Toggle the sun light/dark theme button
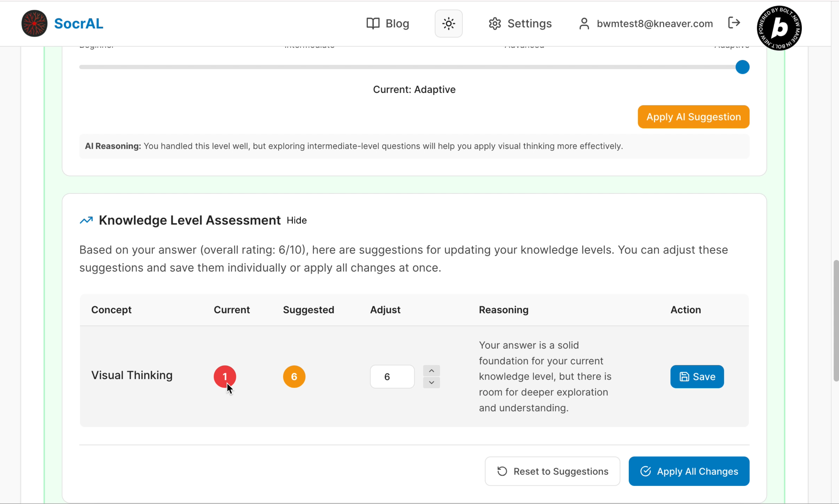Viewport: 839px width, 504px height. (x=448, y=24)
